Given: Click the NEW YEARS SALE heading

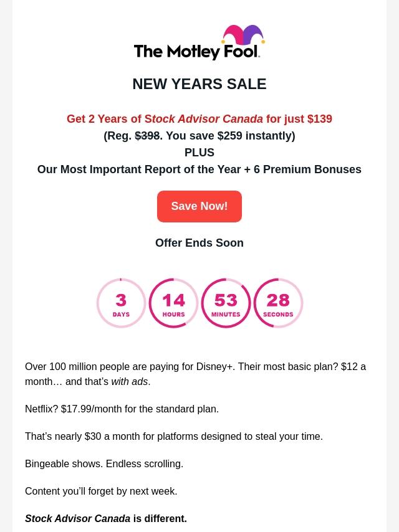Looking at the screenshot, I should [x=199, y=84].
